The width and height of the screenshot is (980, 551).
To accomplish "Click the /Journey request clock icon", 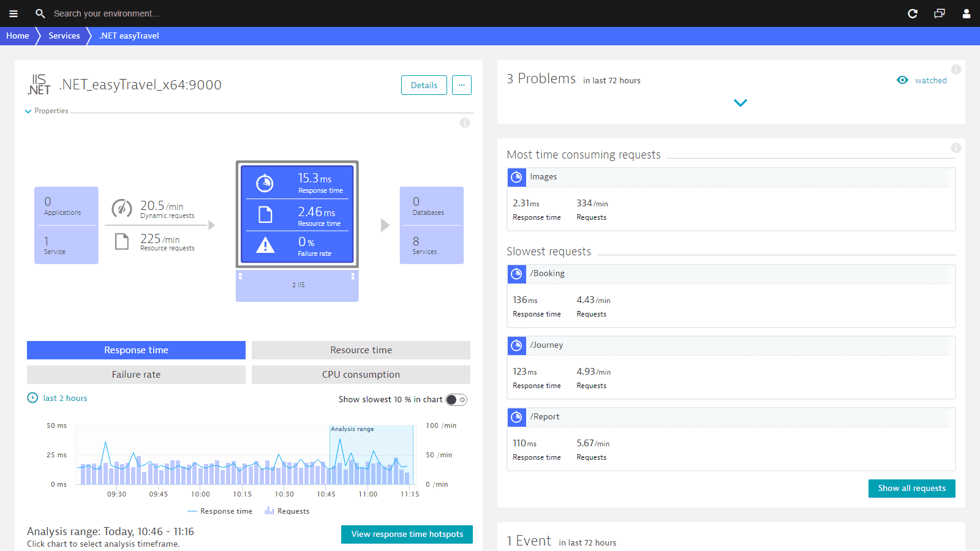I will 516,346.
